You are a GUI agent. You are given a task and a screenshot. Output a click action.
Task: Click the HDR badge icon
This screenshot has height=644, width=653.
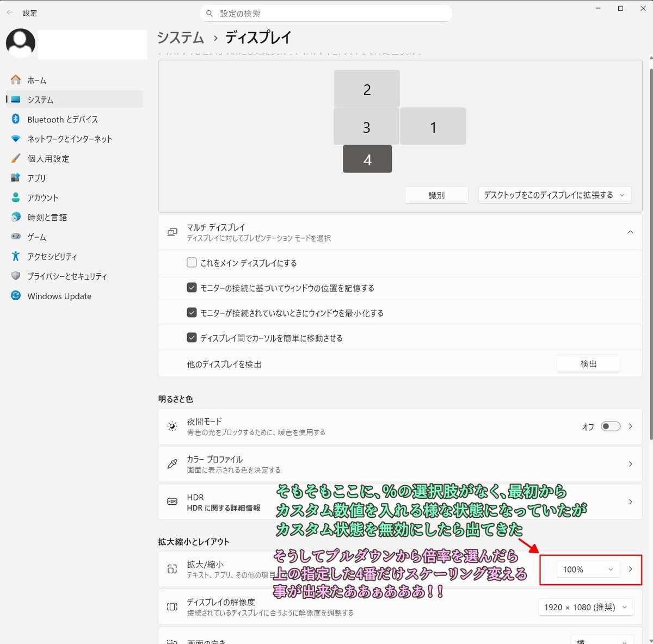173,501
